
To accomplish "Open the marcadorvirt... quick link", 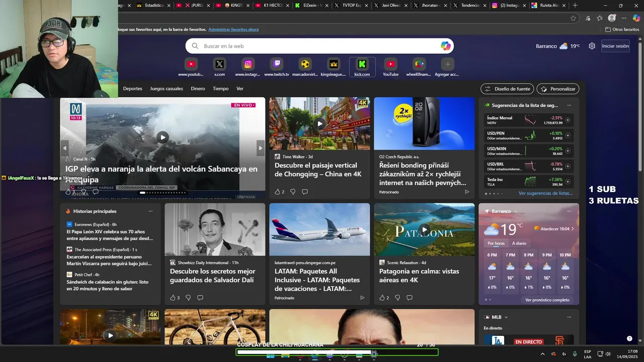I will coord(305,67).
